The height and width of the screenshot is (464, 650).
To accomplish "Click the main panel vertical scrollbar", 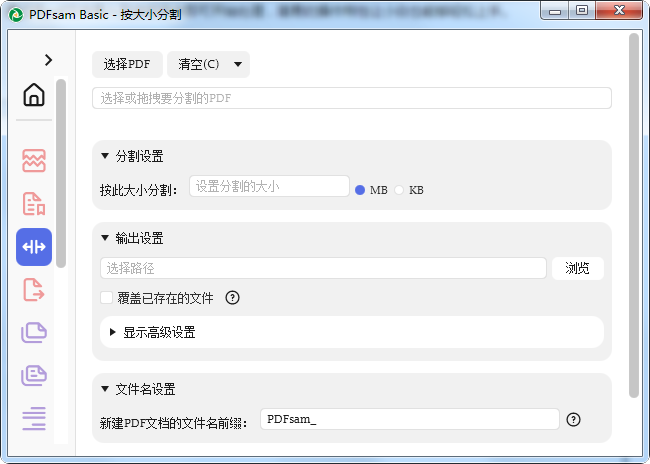I will (x=633, y=216).
